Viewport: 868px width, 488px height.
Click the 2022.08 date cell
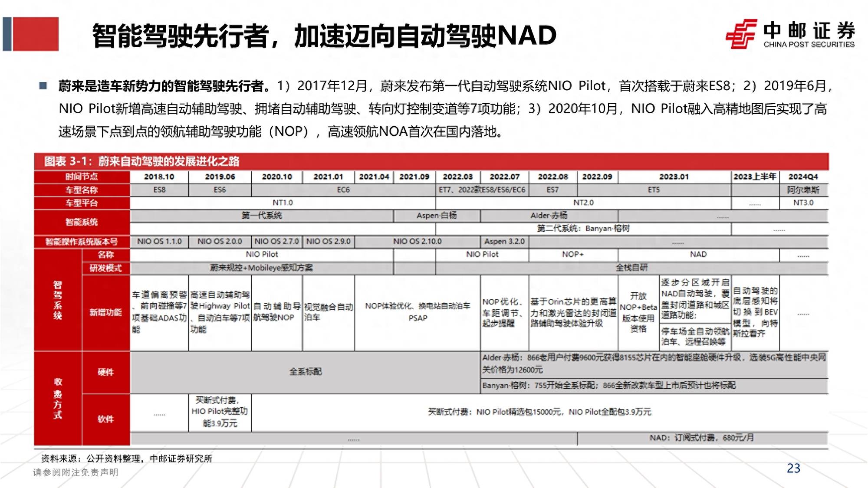tap(553, 177)
